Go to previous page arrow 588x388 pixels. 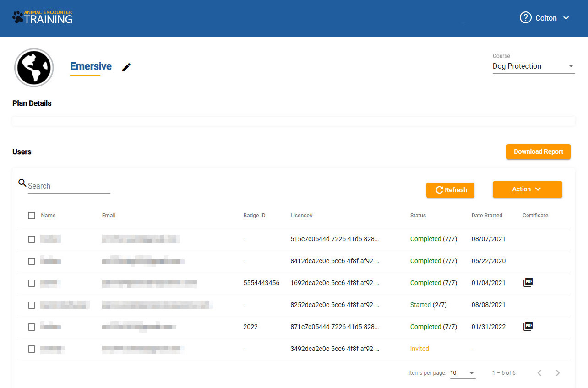click(539, 373)
